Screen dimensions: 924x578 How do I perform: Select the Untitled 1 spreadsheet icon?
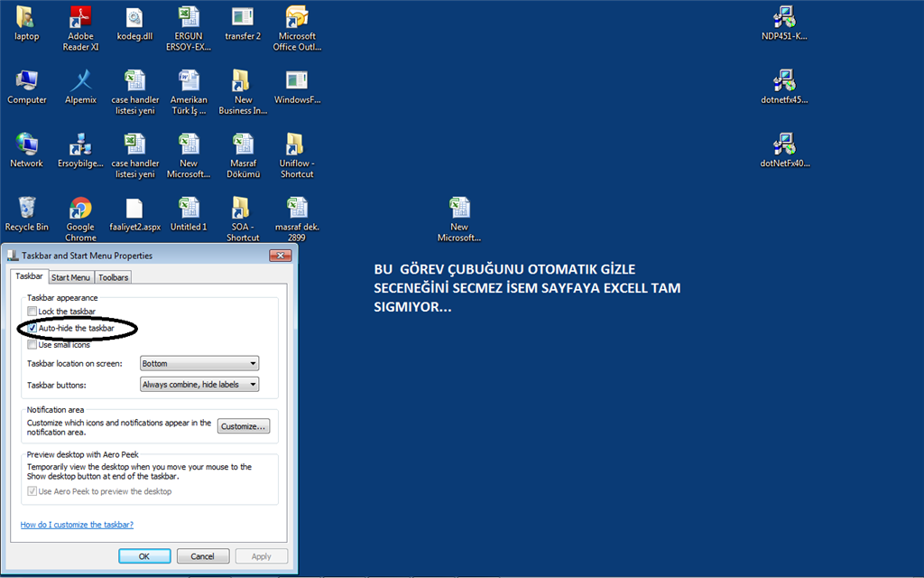tap(189, 209)
